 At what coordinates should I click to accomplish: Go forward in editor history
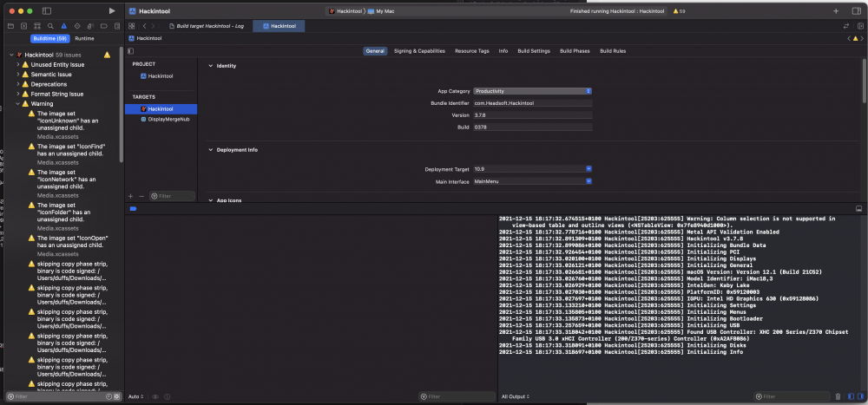[x=154, y=26]
